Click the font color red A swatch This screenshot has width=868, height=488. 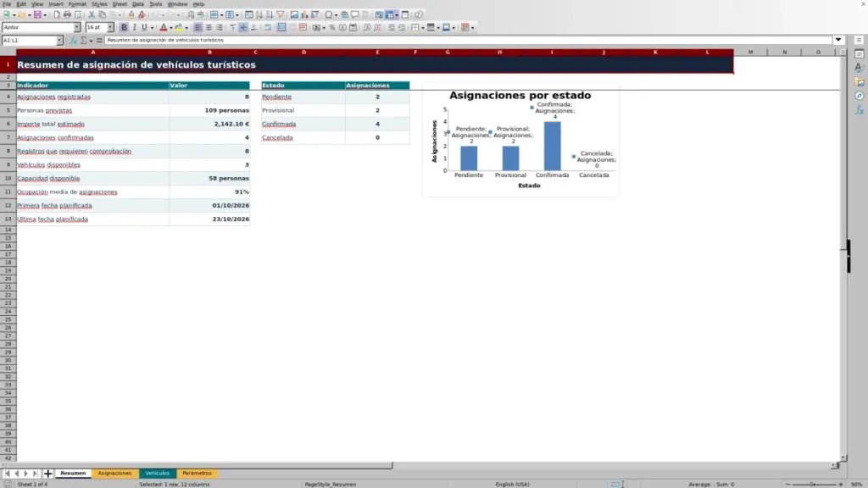tap(164, 27)
